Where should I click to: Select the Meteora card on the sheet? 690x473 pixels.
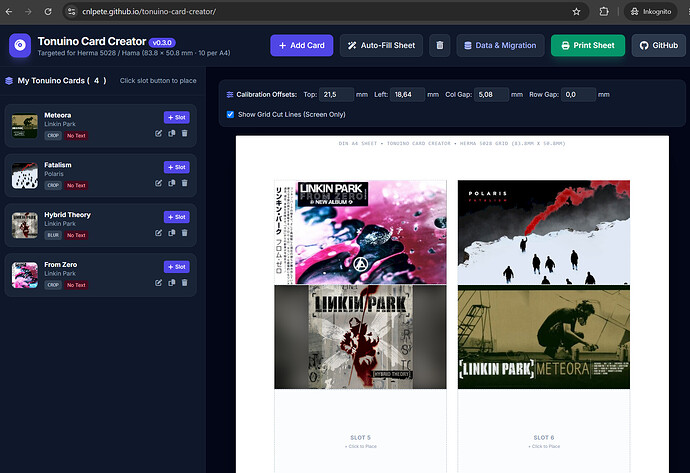(x=544, y=337)
